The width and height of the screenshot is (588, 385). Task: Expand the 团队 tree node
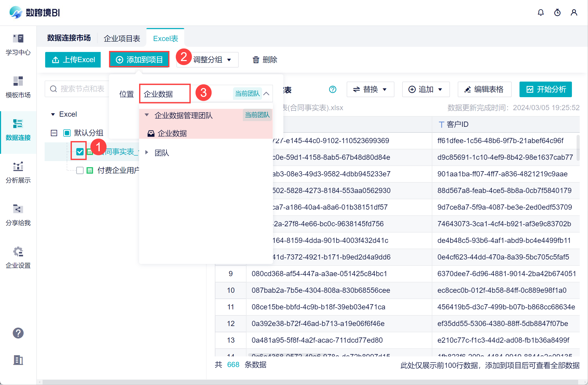coord(147,152)
